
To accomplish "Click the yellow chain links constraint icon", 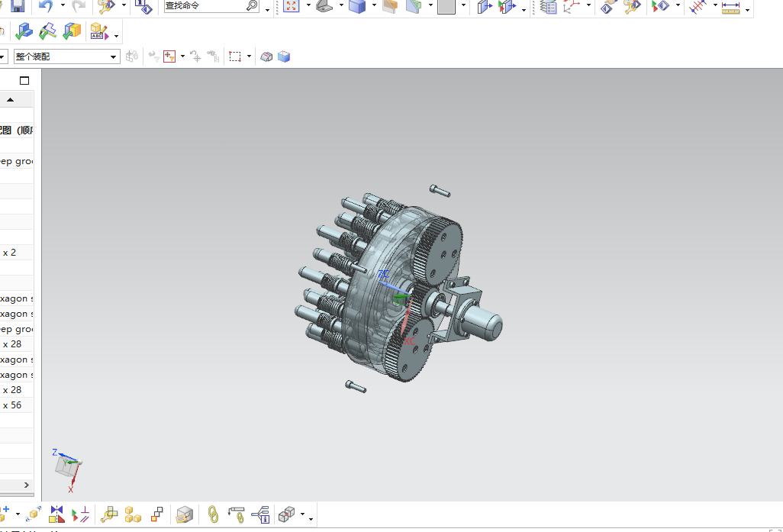I will coord(213,514).
